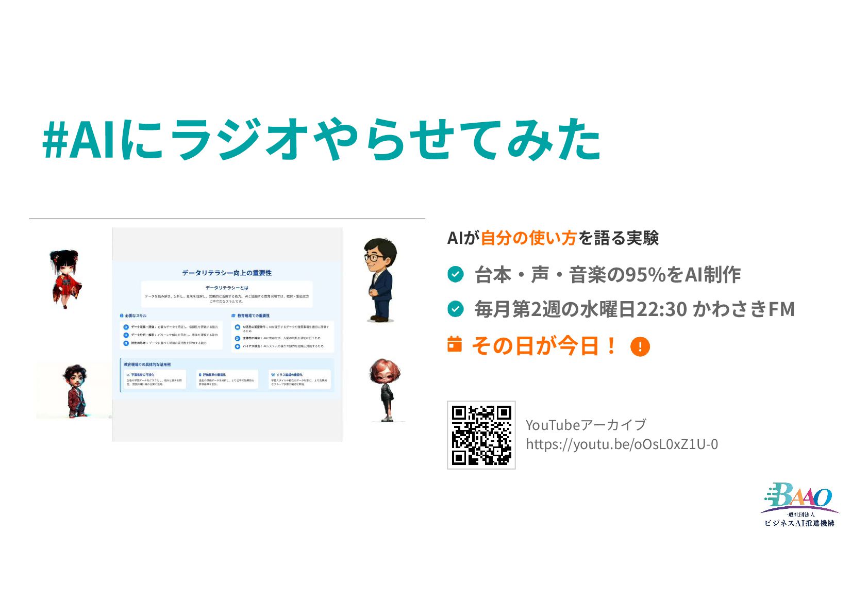Click the BAAO ビジネスAI推進機構 logo
868x614 pixels.
(799, 505)
